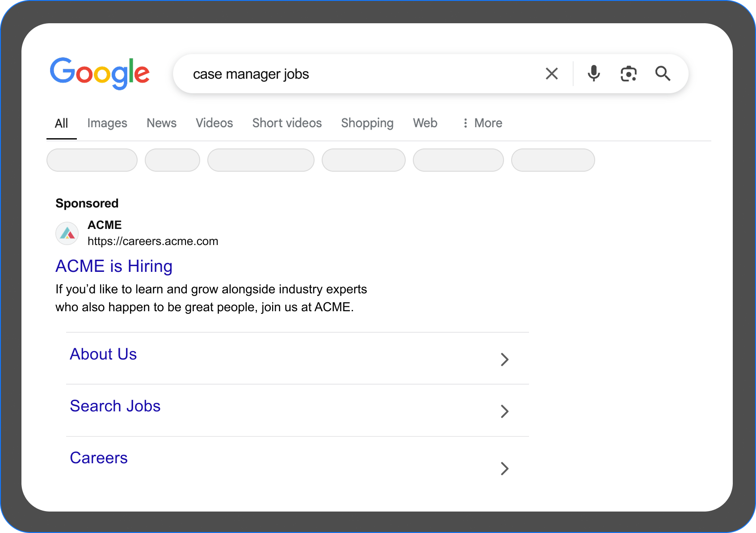
Task: Click the Google logo
Action: pos(100,73)
